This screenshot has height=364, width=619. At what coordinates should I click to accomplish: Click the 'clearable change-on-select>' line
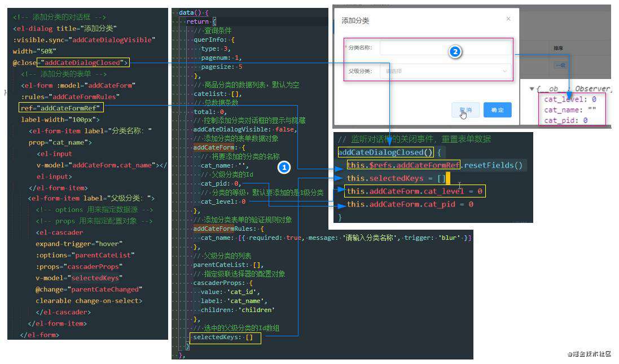(x=89, y=301)
